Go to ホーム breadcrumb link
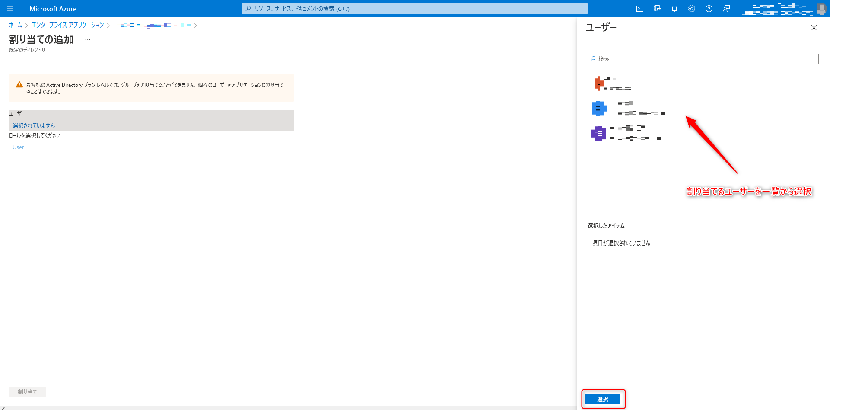This screenshot has height=410, width=868. pos(15,25)
